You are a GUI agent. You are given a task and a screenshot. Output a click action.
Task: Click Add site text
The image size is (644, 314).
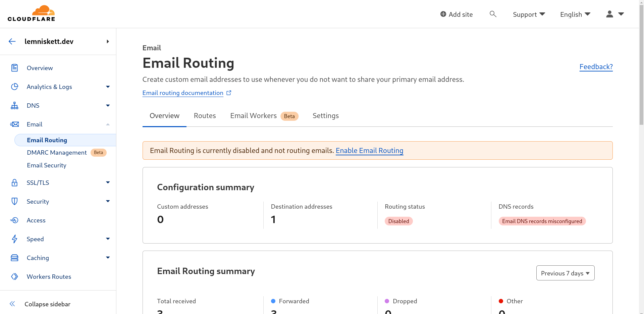(461, 14)
